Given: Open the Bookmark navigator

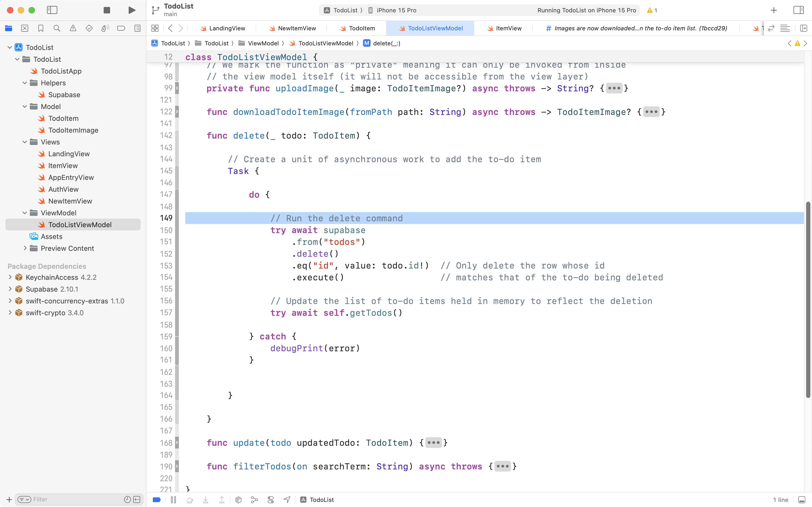Looking at the screenshot, I should point(41,28).
